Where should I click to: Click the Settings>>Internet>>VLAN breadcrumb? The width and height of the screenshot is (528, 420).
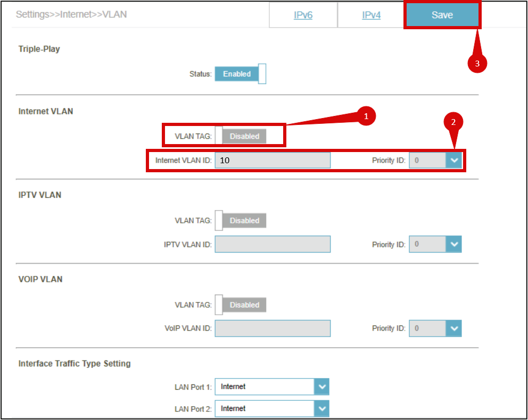coord(71,14)
